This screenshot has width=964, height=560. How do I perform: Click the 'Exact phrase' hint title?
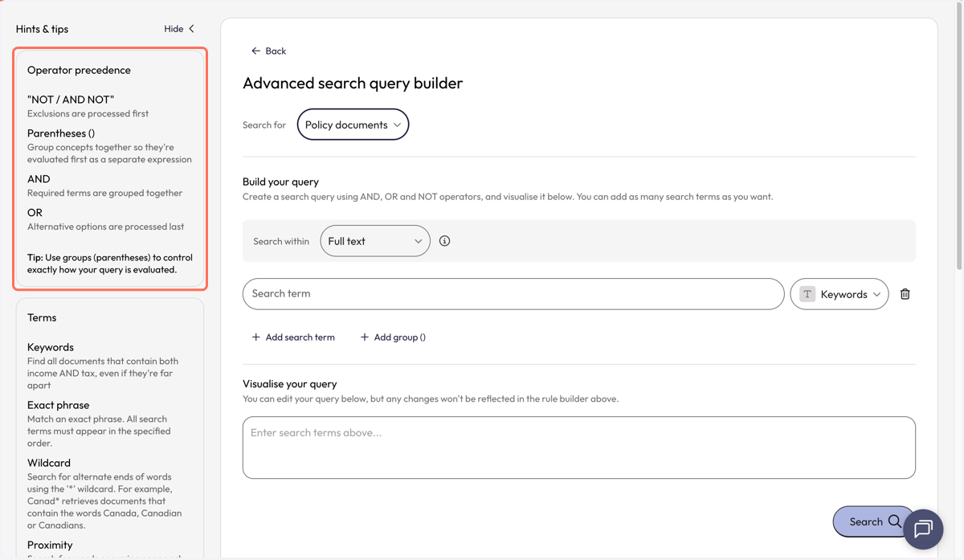click(x=58, y=405)
